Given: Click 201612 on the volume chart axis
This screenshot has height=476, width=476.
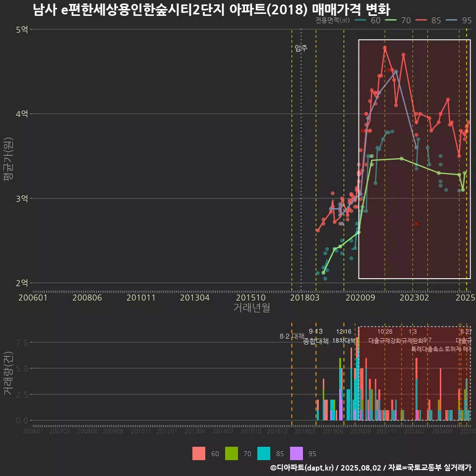Looking at the screenshot, I should pos(277,431).
